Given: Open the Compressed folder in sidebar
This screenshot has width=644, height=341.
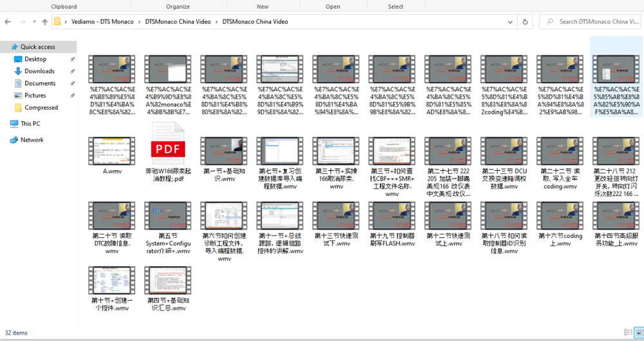Looking at the screenshot, I should 41,108.
